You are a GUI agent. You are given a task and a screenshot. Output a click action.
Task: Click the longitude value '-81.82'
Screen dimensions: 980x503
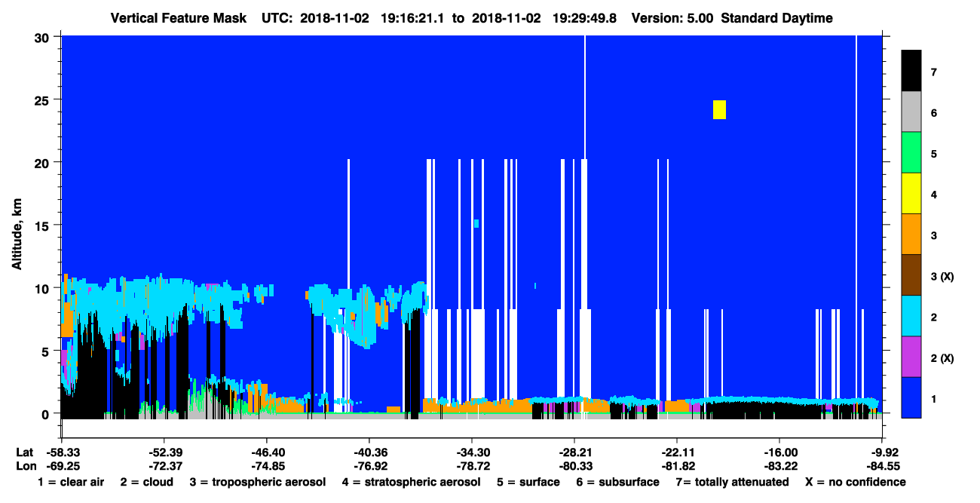point(677,466)
